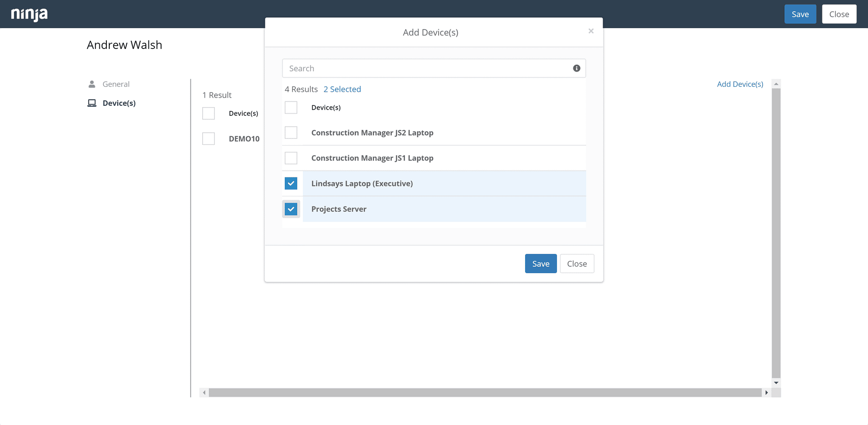The width and height of the screenshot is (868, 425).
Task: Click inside the Search field
Action: click(412, 68)
